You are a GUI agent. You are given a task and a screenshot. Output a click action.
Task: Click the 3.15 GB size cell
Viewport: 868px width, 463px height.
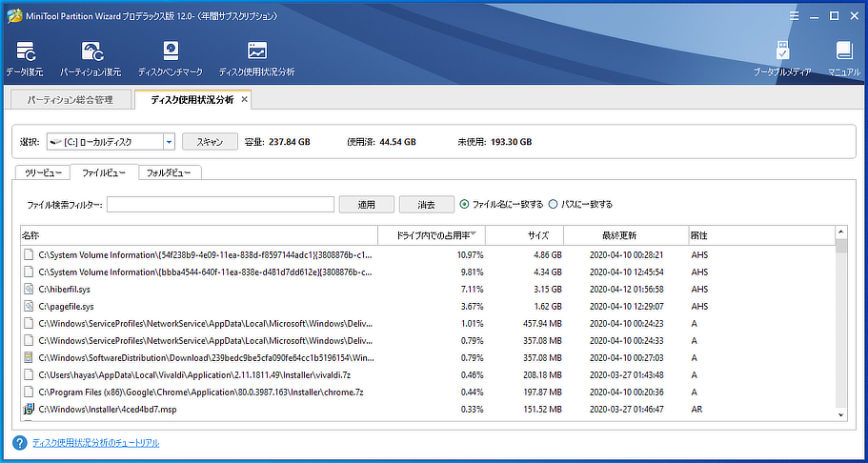[x=549, y=289]
